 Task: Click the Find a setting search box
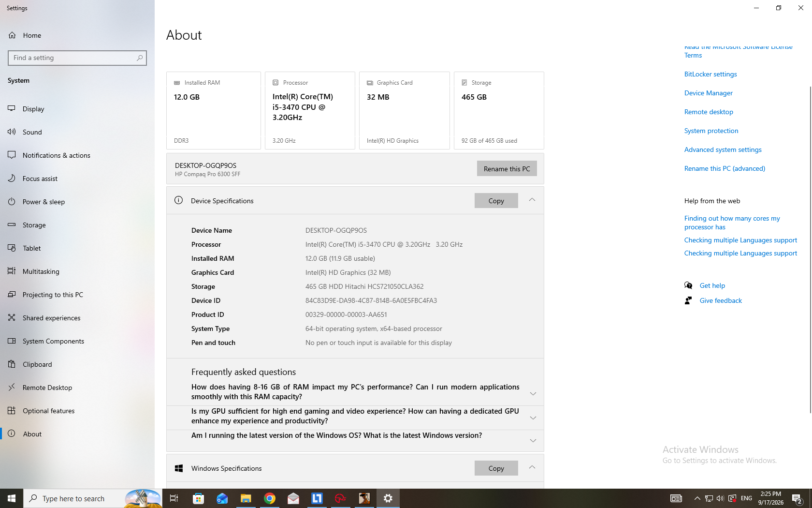click(77, 58)
